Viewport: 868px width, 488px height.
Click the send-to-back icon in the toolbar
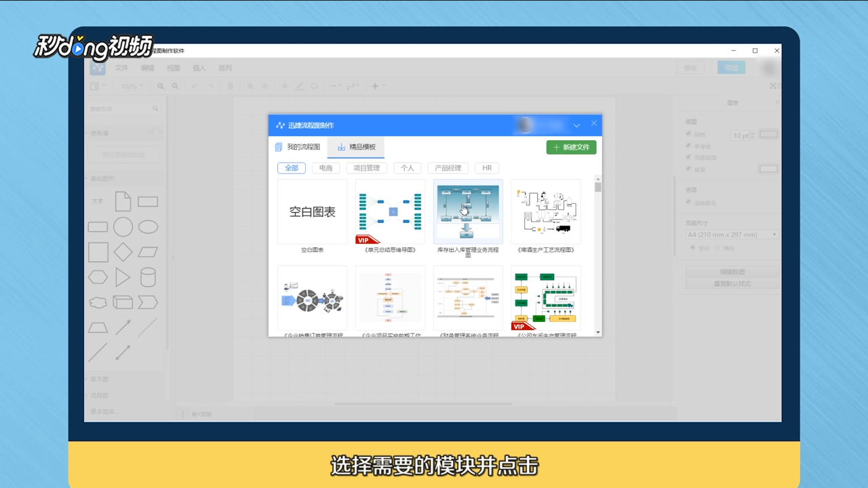click(x=265, y=86)
